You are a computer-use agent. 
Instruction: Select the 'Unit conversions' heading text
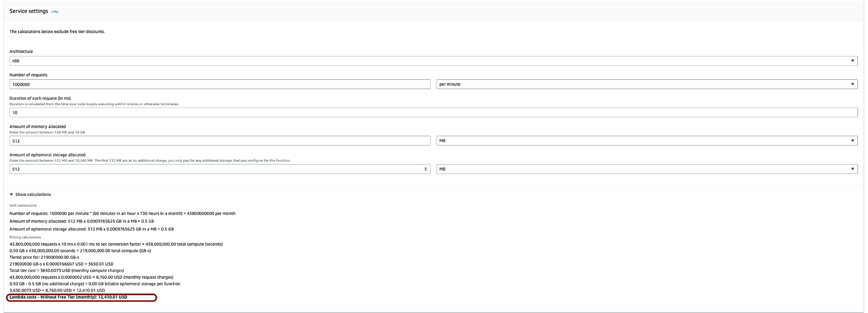(x=23, y=205)
